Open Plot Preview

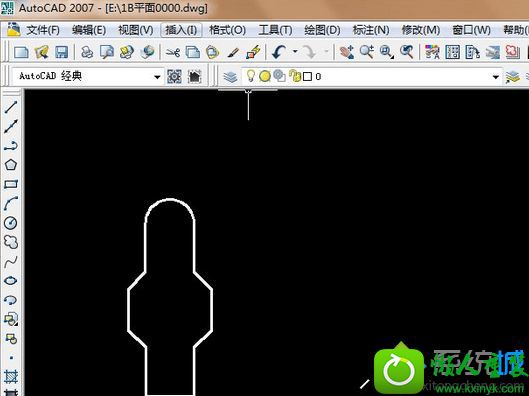[107, 52]
